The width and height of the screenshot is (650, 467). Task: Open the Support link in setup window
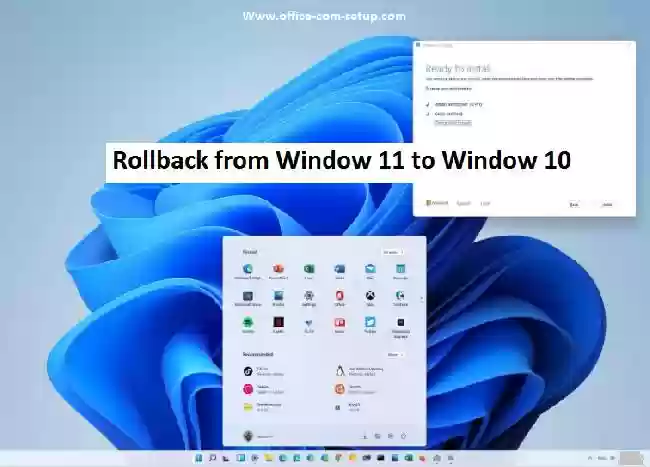(463, 203)
